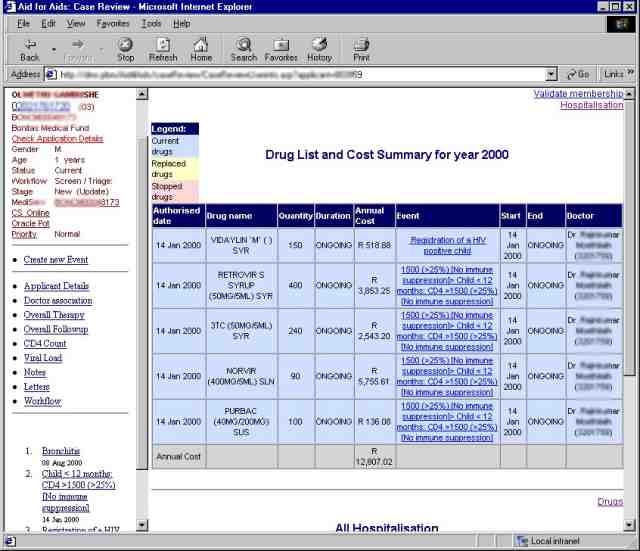This screenshot has width=640, height=551.
Task: Open the Validate membership link
Action: (578, 94)
